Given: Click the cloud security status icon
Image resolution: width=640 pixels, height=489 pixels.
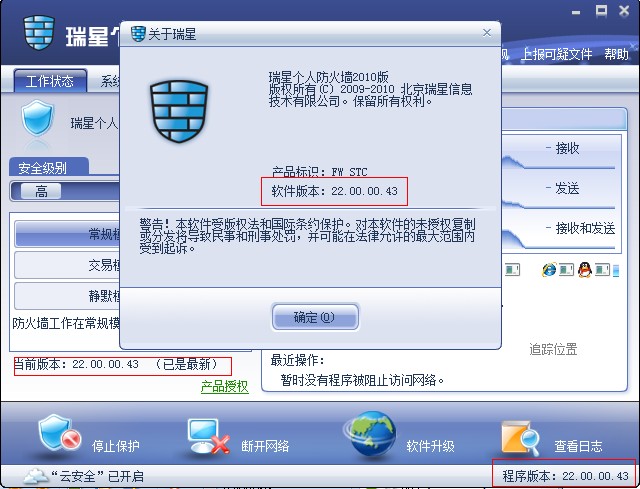Looking at the screenshot, I should point(36,476).
